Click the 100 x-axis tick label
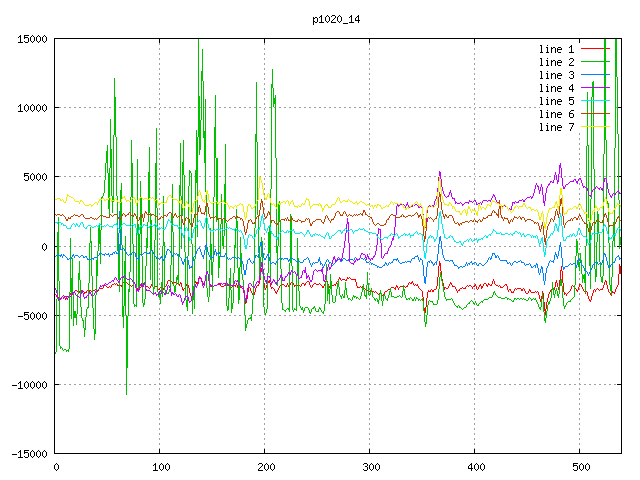This screenshot has height=480, width=640. [160, 467]
